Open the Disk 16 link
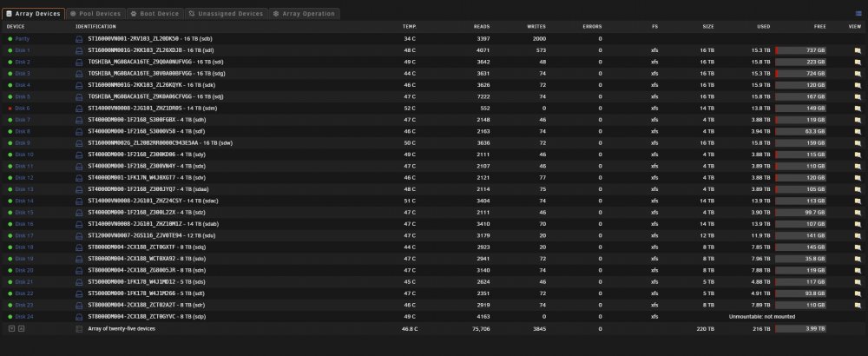Viewport: 868px width, 356px height. coord(24,224)
